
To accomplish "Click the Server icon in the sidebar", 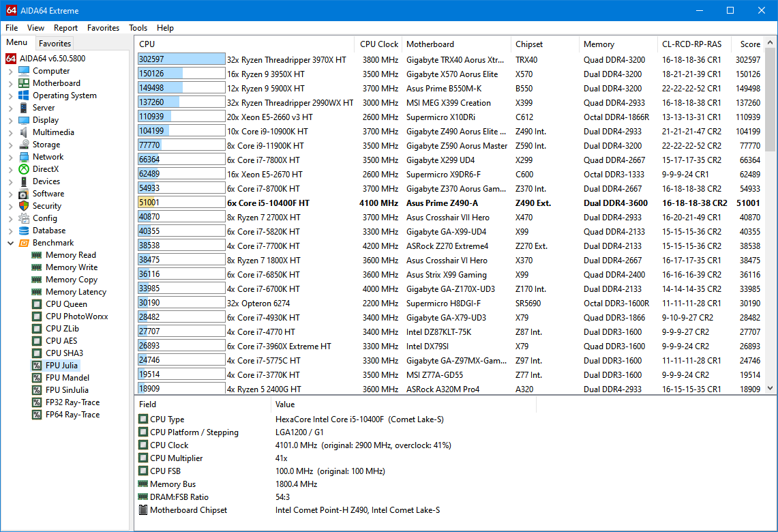I will pyautogui.click(x=24, y=108).
